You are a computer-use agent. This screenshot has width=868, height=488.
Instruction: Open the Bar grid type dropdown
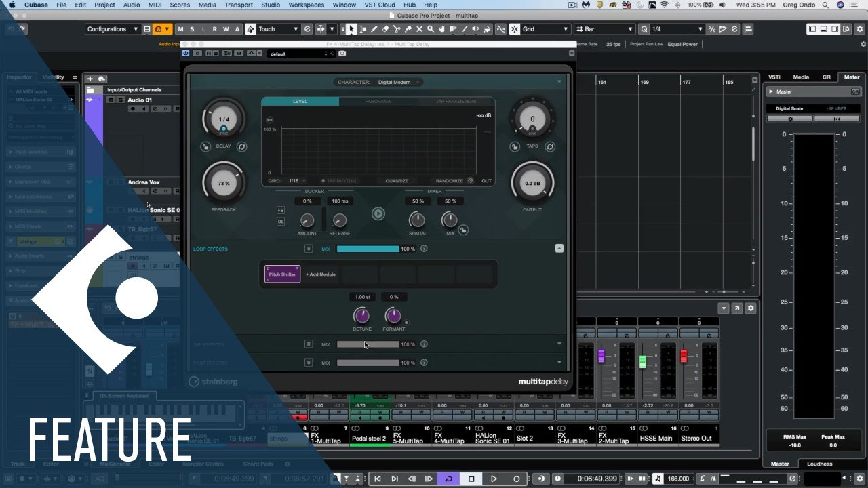pos(604,29)
